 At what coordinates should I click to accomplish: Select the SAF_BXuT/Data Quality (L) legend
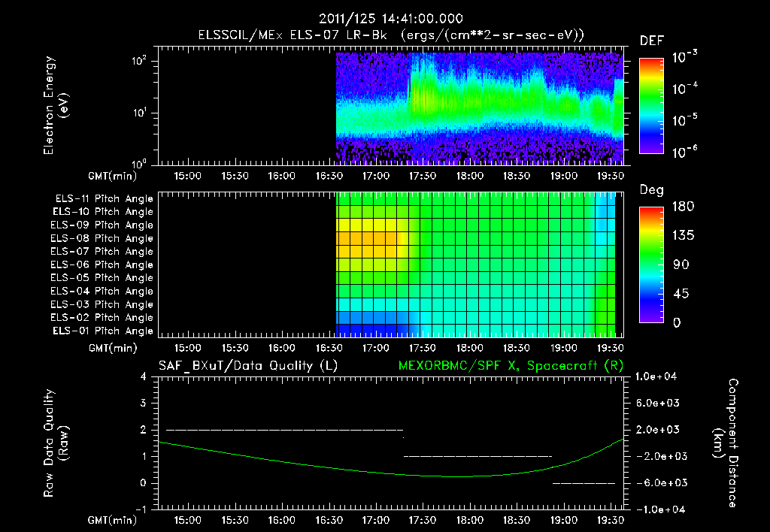(x=248, y=366)
